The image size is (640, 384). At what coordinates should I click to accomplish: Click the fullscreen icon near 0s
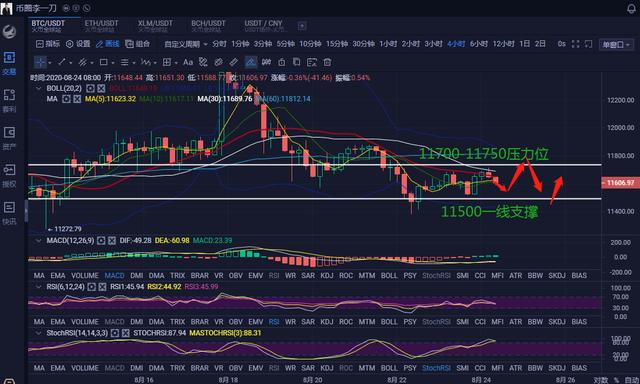point(576,44)
